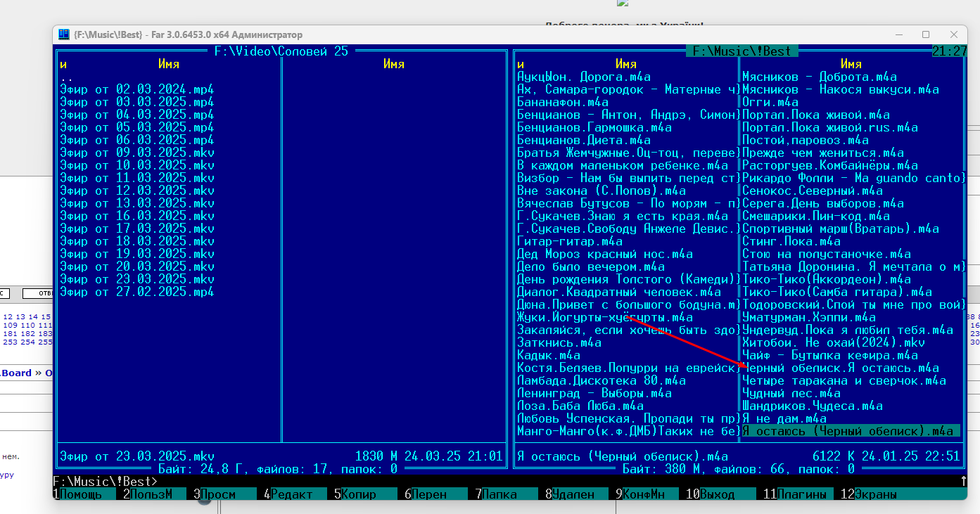Open the F:\Video\Соловей 25 panel path title

tap(281, 51)
